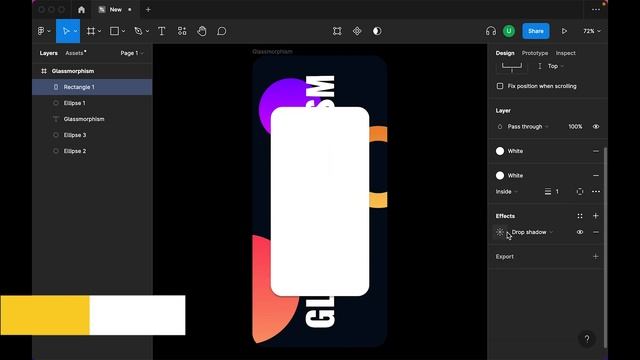This screenshot has width=640, height=360.
Task: Select the New file tab
Action: (115, 9)
